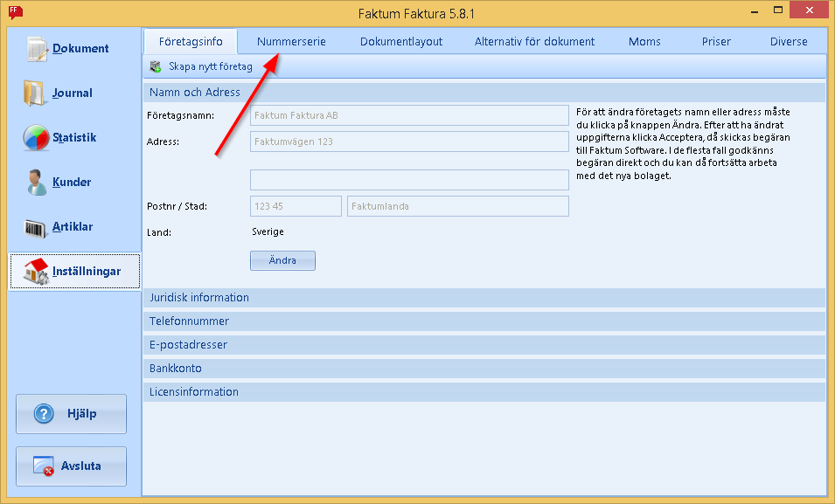Click the Faktum Faktura app icon in title bar
The width and height of the screenshot is (835, 504).
(16, 11)
